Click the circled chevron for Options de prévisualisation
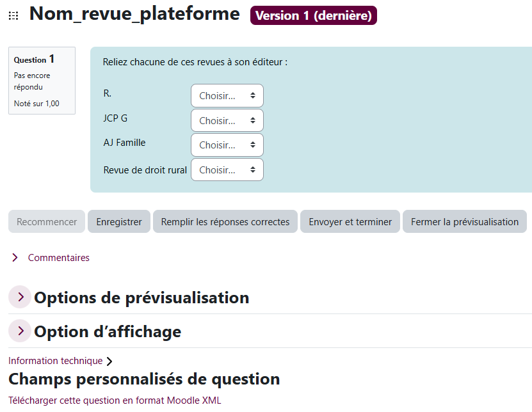532x412 pixels. (x=19, y=297)
